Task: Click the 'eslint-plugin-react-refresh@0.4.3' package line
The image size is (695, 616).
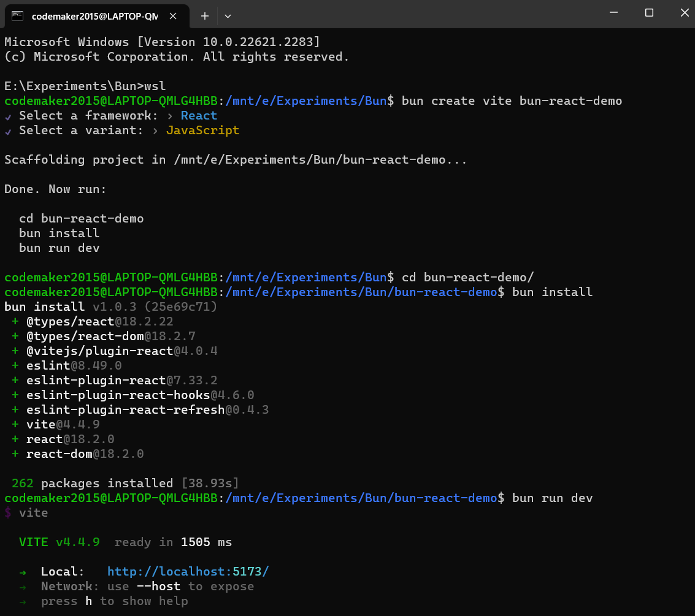Action: click(x=140, y=409)
